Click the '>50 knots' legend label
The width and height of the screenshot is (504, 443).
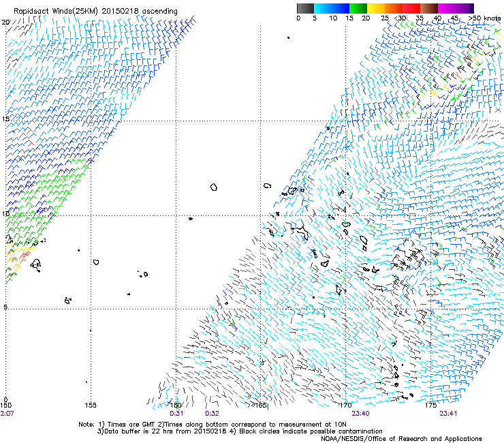(x=484, y=18)
